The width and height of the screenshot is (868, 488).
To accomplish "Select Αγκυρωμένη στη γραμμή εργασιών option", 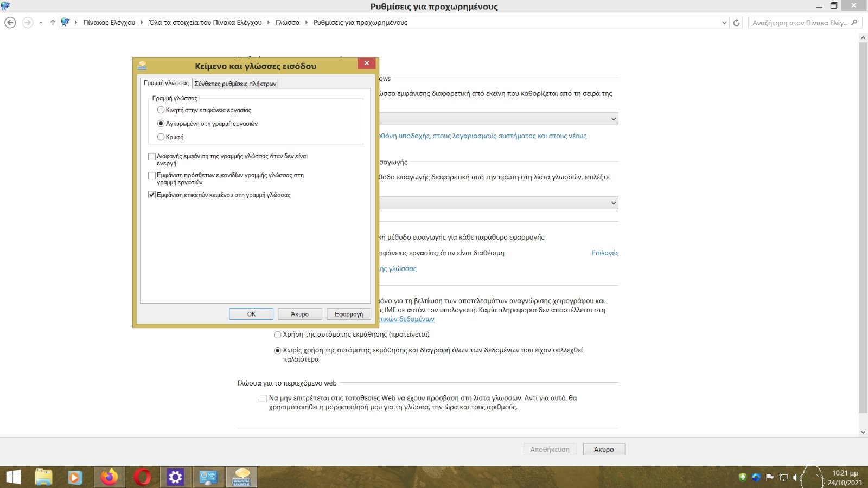I will click(x=207, y=124).
